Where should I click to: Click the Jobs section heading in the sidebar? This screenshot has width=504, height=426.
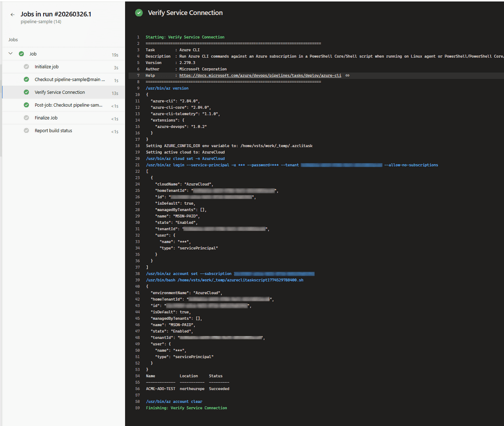[x=13, y=39]
